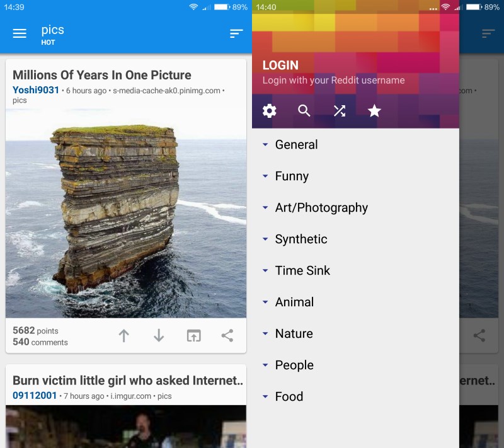The height and width of the screenshot is (448, 504).
Task: Expand the Animal category arrow
Action: tap(265, 302)
